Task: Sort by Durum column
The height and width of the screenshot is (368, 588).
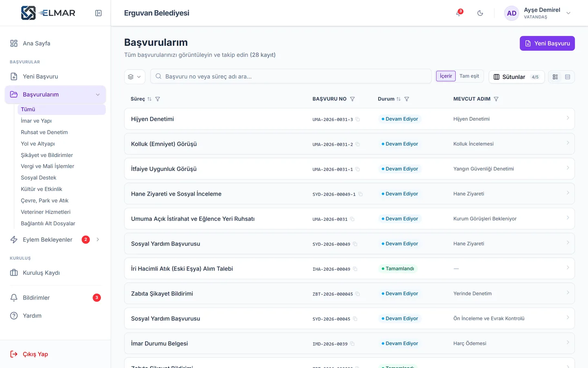Action: pos(399,99)
